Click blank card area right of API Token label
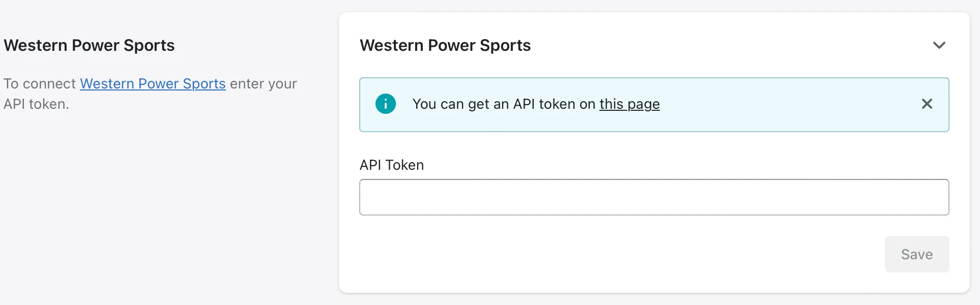This screenshot has width=980, height=305. click(661, 165)
